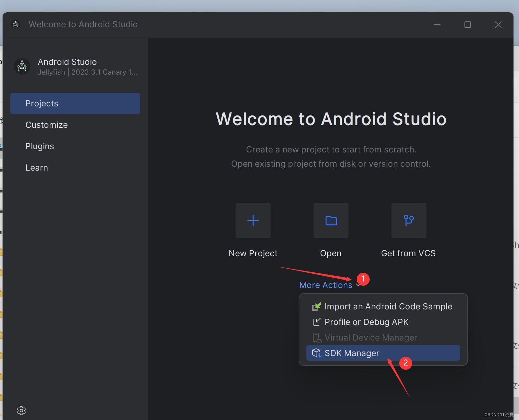519x420 pixels.
Task: Select the Projects tab
Action: click(x=75, y=103)
